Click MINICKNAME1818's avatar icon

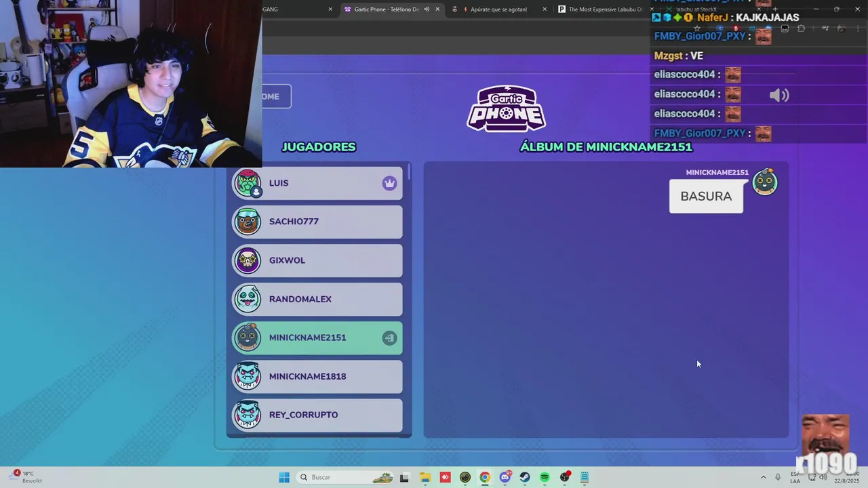[248, 376]
